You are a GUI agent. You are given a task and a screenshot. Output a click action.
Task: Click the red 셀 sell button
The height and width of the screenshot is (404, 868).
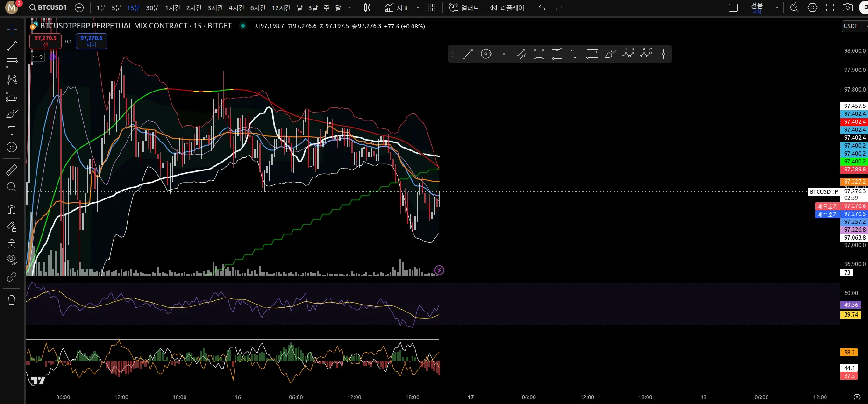[x=45, y=41]
